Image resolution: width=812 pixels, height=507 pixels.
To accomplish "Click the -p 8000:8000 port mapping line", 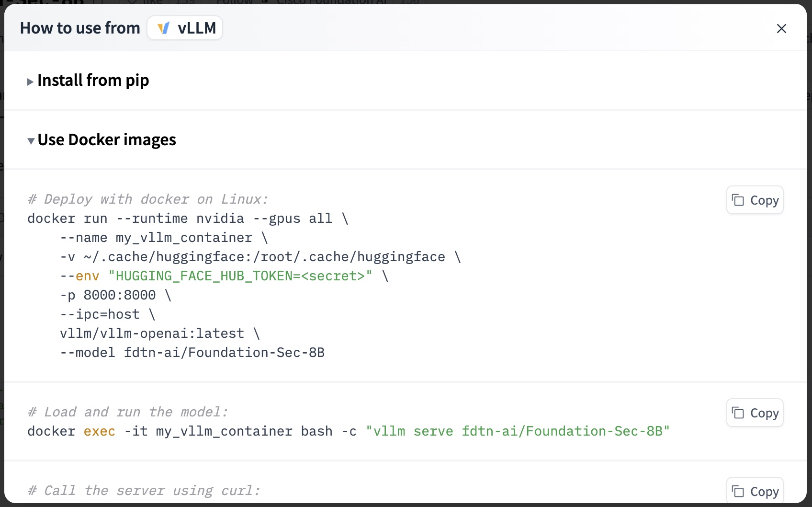I will click(x=115, y=295).
